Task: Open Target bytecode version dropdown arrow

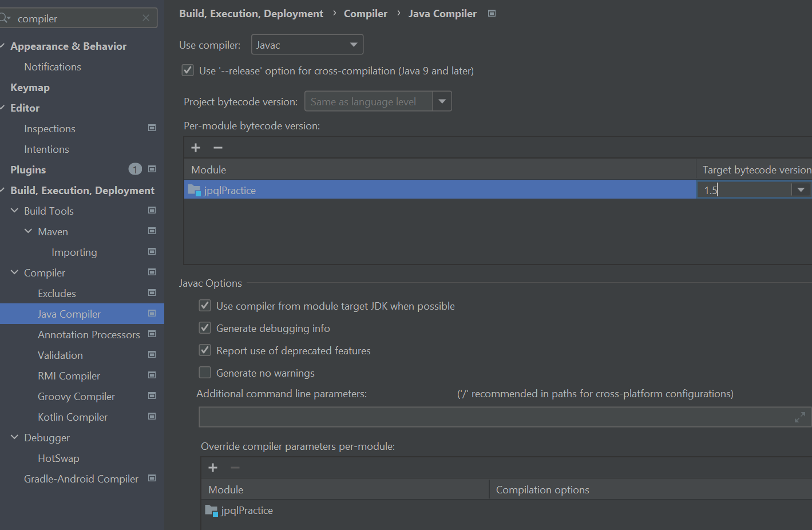Action: [x=801, y=190]
